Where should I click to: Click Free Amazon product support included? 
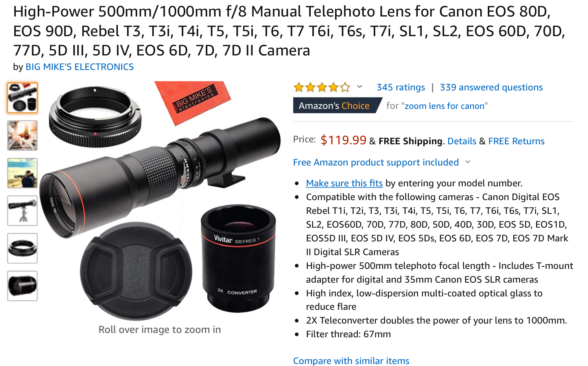click(x=376, y=162)
